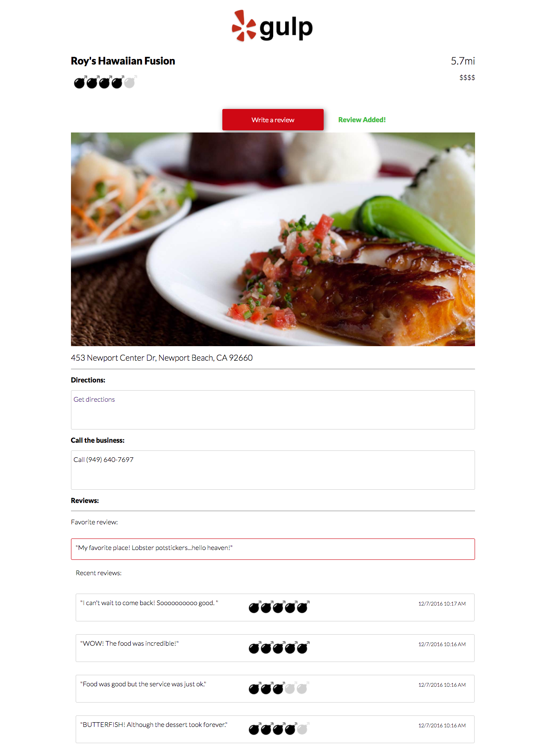This screenshot has height=756, width=546.
Task: Click the 453 Newport Center Dr address
Action: coord(162,358)
